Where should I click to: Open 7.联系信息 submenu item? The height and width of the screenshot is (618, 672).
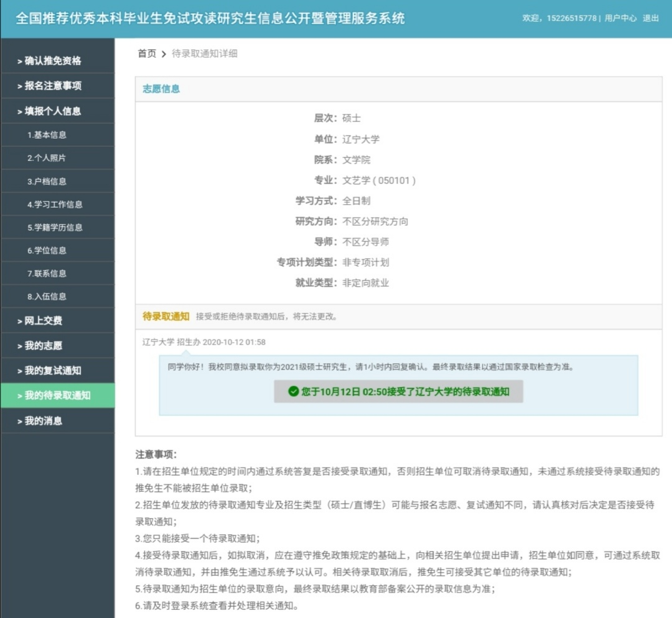coord(47,274)
